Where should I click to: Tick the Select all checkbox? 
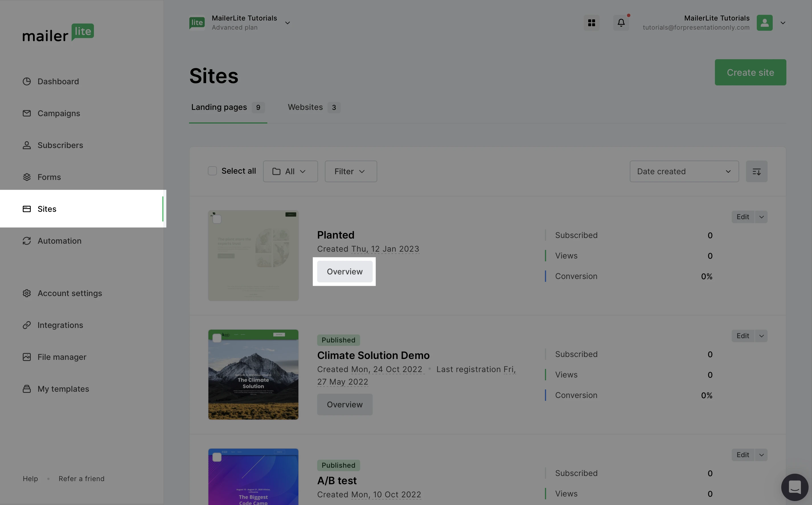[212, 171]
